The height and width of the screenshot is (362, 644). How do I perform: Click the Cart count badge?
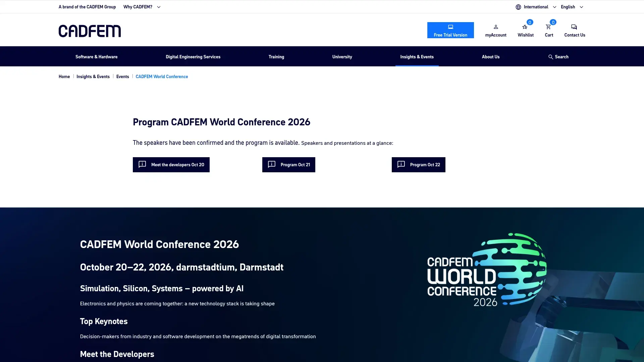553,22
